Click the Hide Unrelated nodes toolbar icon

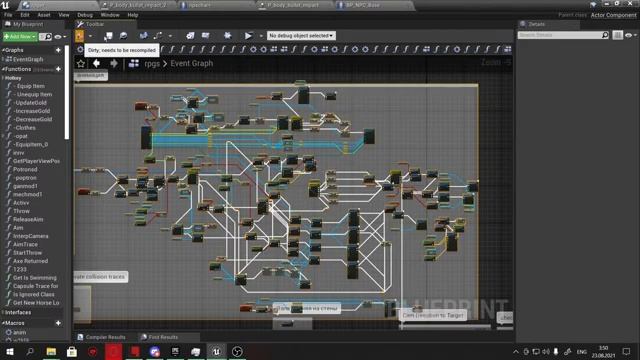(x=158, y=36)
